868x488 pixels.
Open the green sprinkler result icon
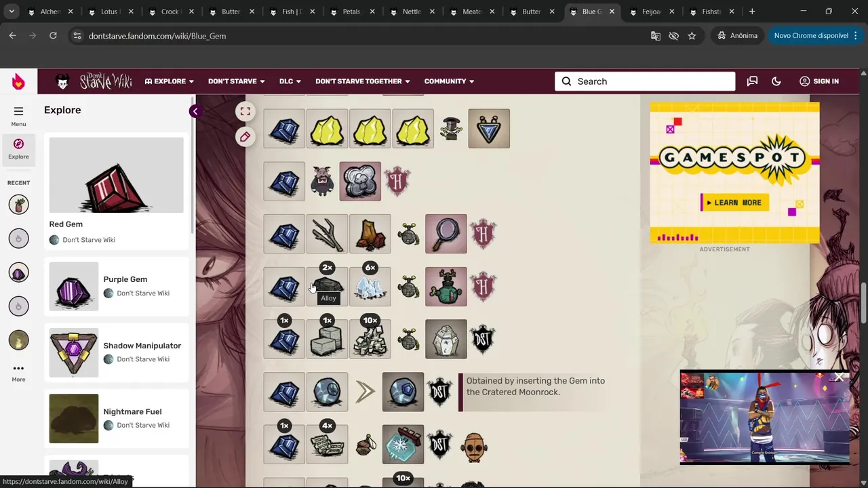pyautogui.click(x=446, y=287)
